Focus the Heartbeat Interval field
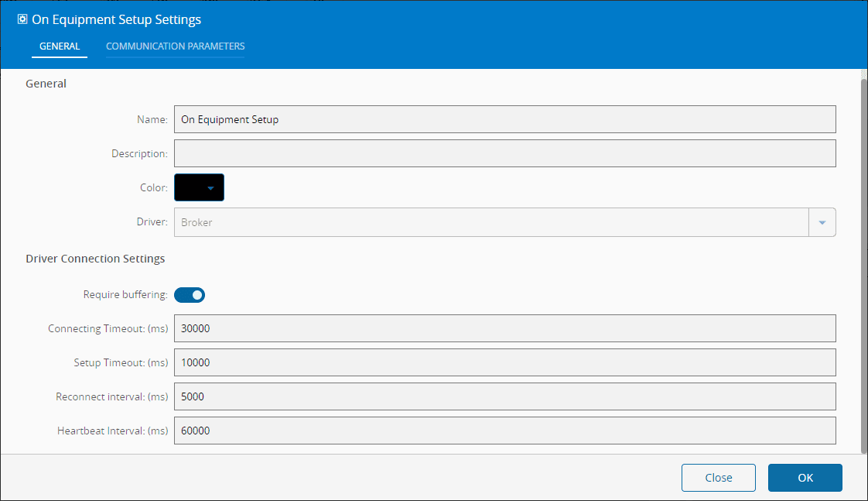Screen dimensions: 868x501 pyautogui.click(x=504, y=431)
